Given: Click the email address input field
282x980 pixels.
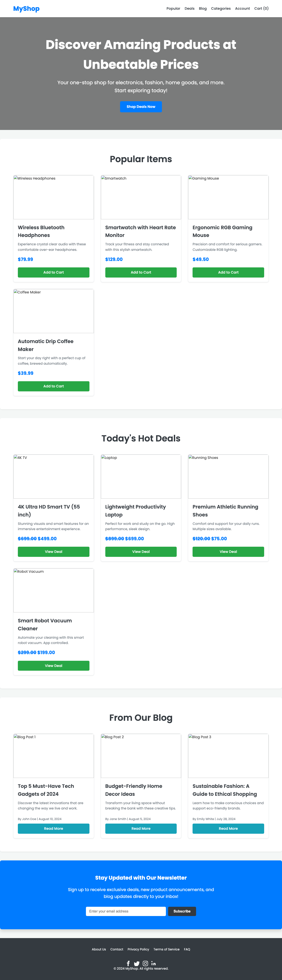Looking at the screenshot, I should [126, 911].
